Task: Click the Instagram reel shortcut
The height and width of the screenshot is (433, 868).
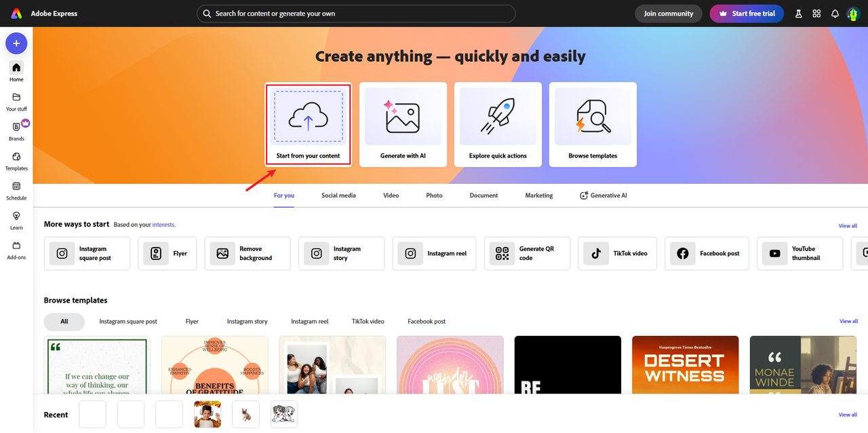Action: pyautogui.click(x=434, y=253)
